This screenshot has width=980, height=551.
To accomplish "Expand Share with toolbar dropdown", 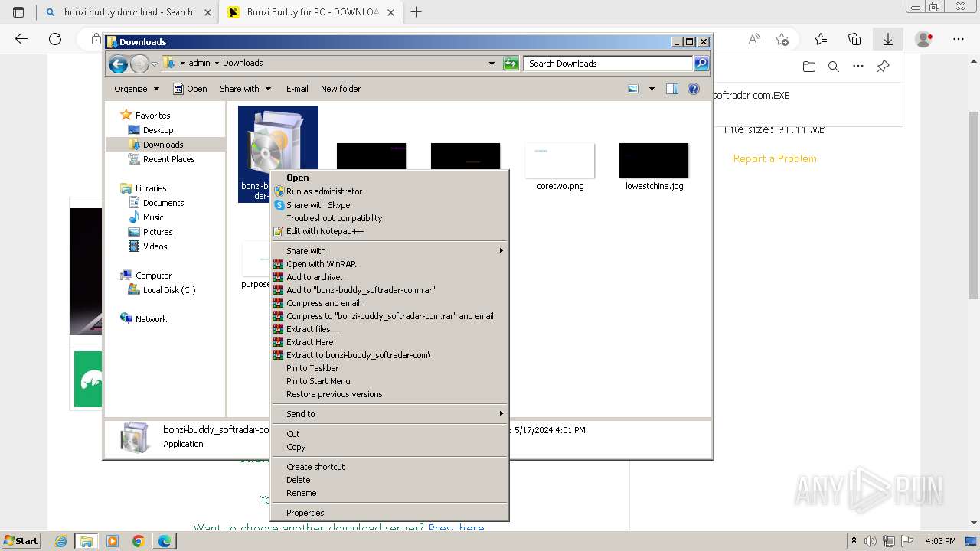I will tap(245, 89).
